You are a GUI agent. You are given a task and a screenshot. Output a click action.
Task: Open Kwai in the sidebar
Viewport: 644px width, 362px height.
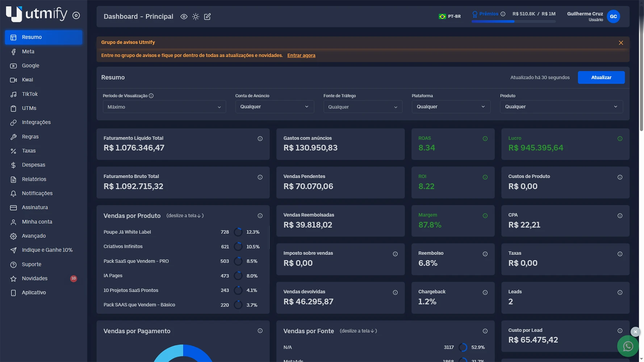(43, 80)
